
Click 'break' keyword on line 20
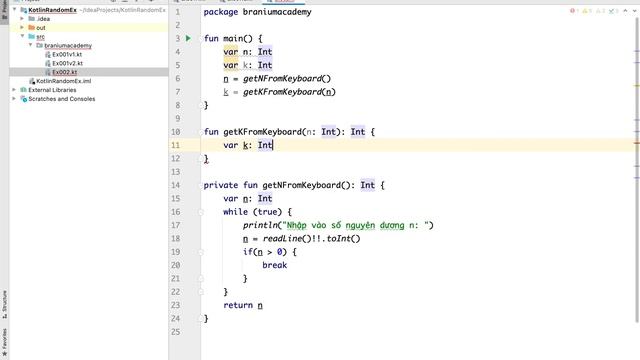click(x=275, y=265)
